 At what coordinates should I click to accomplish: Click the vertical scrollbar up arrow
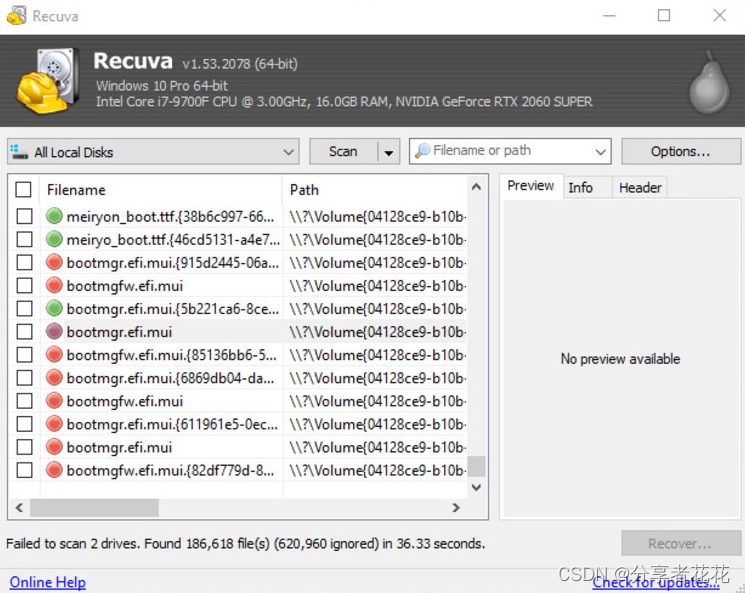476,187
